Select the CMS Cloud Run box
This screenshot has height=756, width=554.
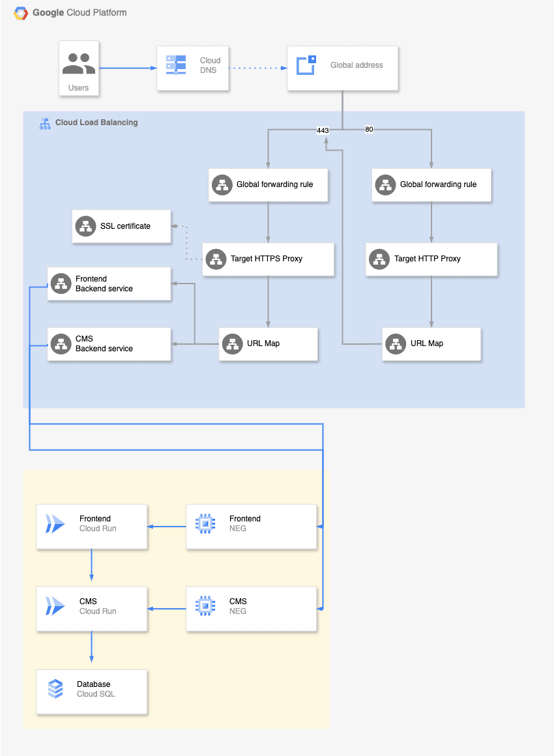coord(92,609)
